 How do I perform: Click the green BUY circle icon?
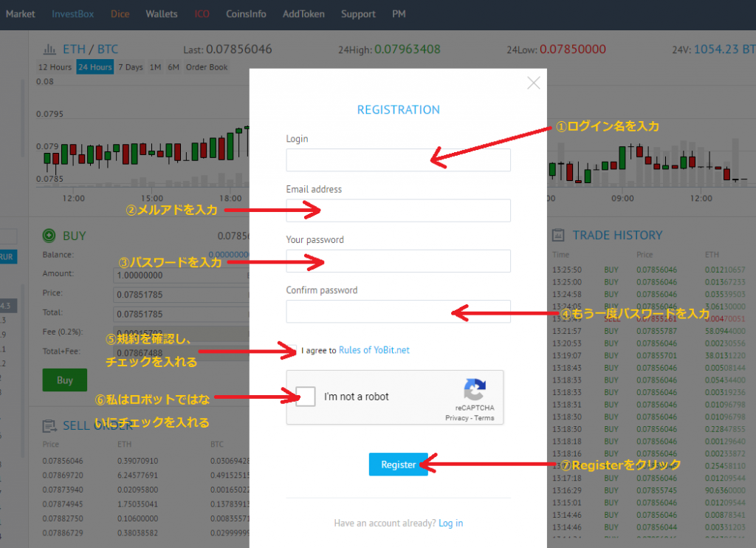pos(49,236)
